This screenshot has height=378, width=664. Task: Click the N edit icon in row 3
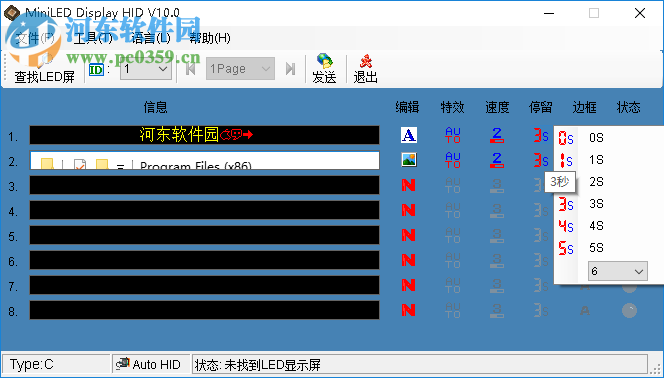click(408, 185)
